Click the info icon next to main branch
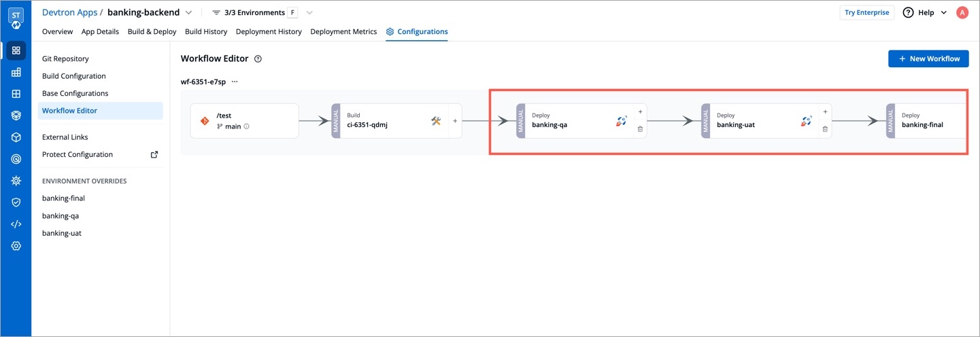 (x=246, y=126)
